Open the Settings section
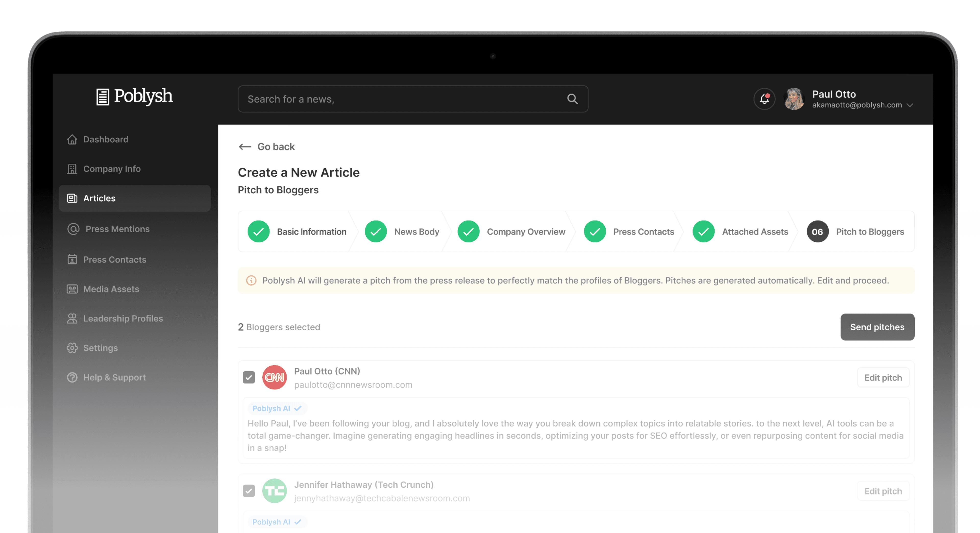Image resolution: width=980 pixels, height=533 pixels. [x=101, y=348]
